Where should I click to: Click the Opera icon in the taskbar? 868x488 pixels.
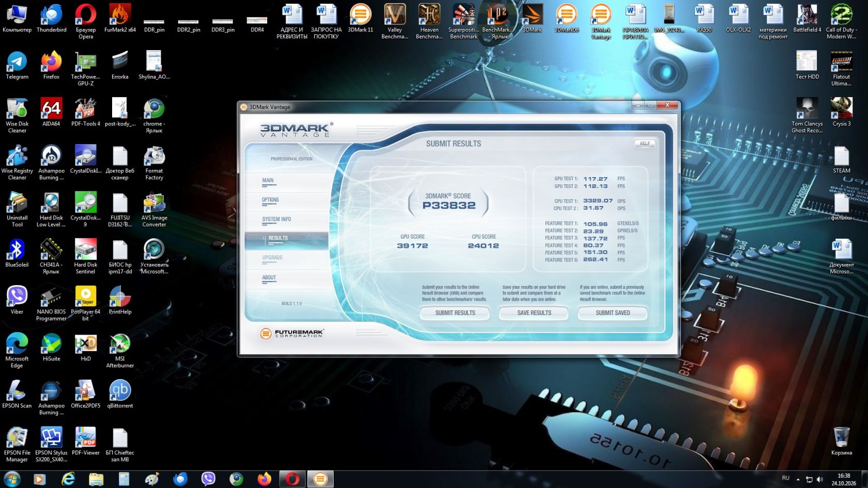(x=292, y=479)
